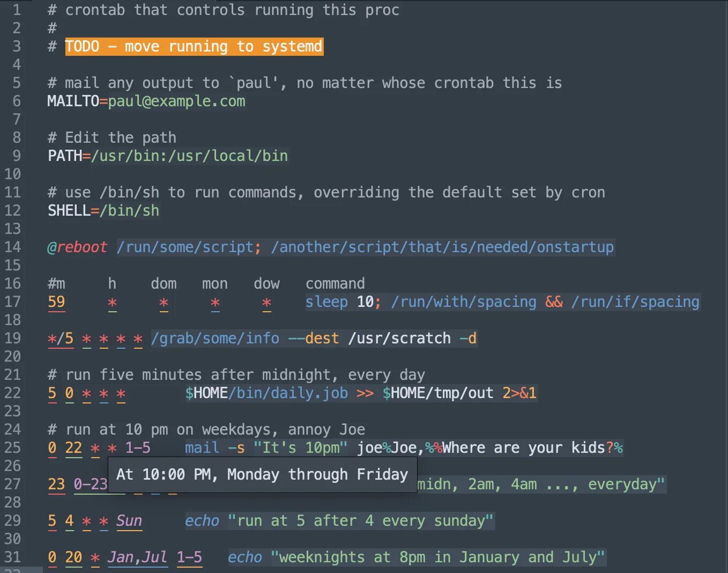
Task: Click the /run/some/script path
Action: pos(185,247)
